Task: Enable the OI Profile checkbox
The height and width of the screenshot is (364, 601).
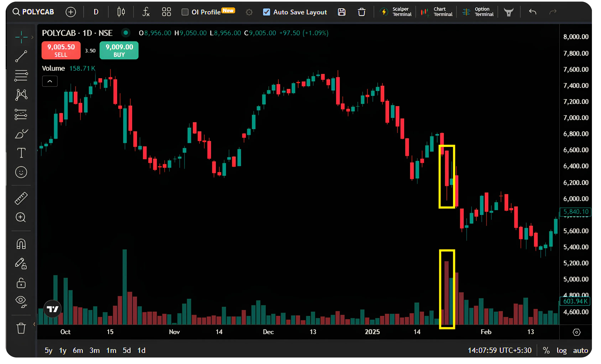Action: click(x=185, y=12)
